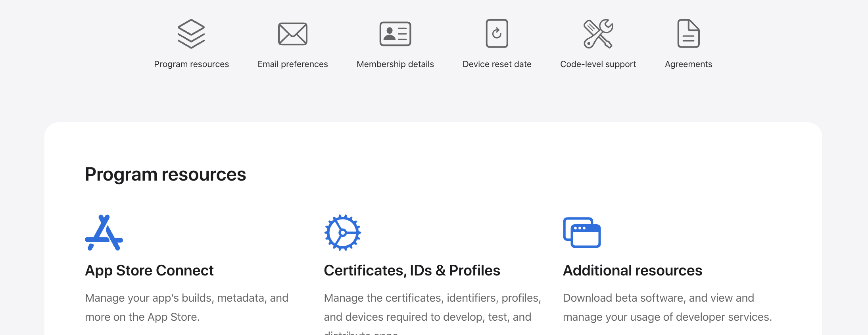
Task: Open the Code-level support label link
Action: click(598, 64)
